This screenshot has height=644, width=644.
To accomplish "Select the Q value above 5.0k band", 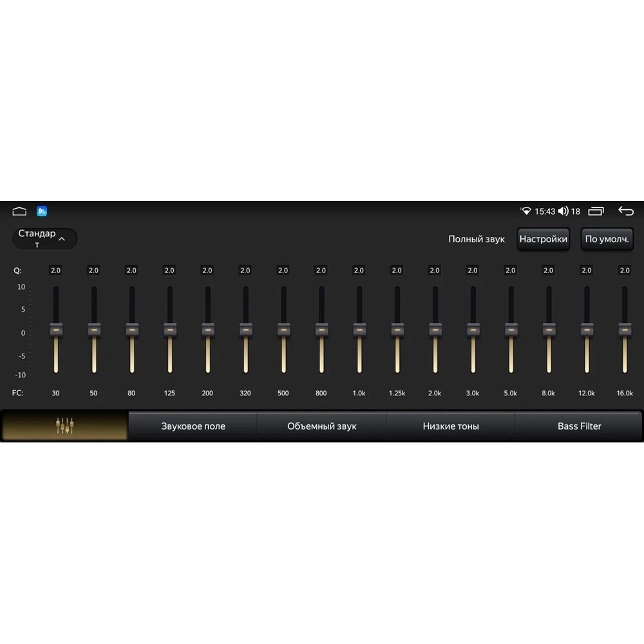I will (511, 270).
